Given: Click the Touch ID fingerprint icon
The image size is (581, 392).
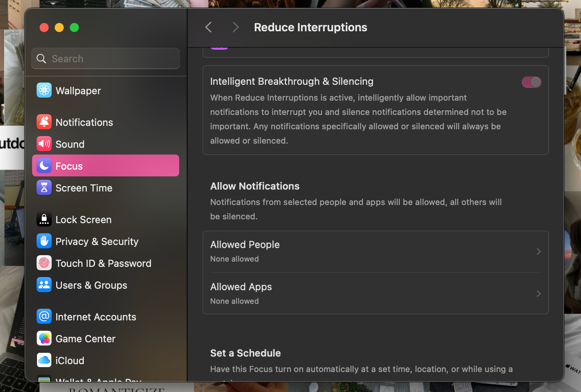Looking at the screenshot, I should pos(44,263).
